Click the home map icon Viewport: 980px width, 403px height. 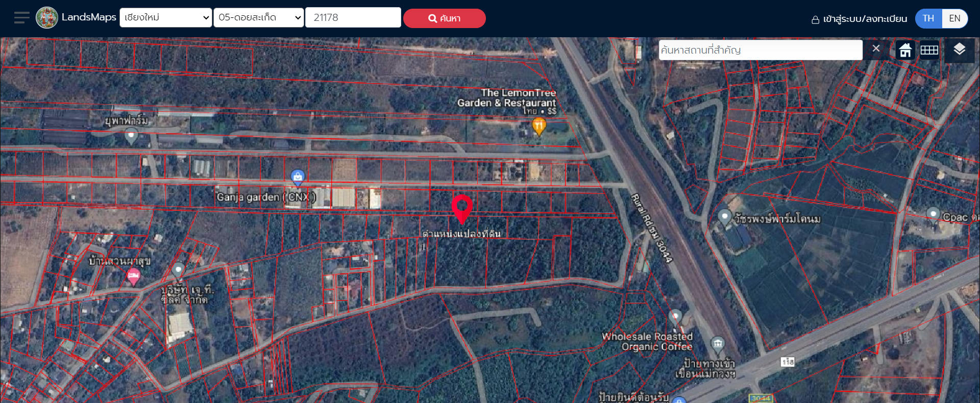(x=905, y=50)
